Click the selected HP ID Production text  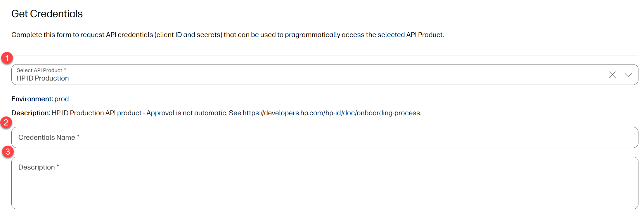coord(43,78)
